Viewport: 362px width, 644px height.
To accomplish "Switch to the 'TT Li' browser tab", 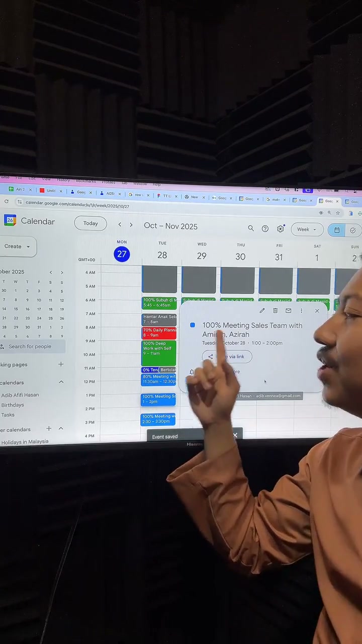I will pos(166,196).
